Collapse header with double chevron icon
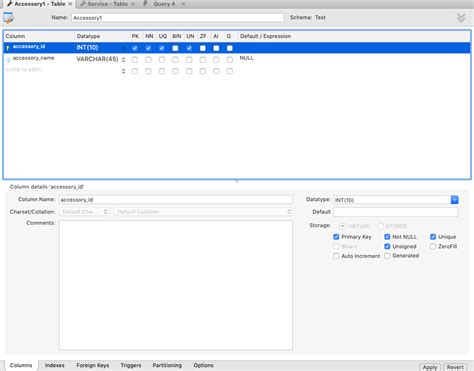Viewport: 474px width, 371px height. point(461,18)
